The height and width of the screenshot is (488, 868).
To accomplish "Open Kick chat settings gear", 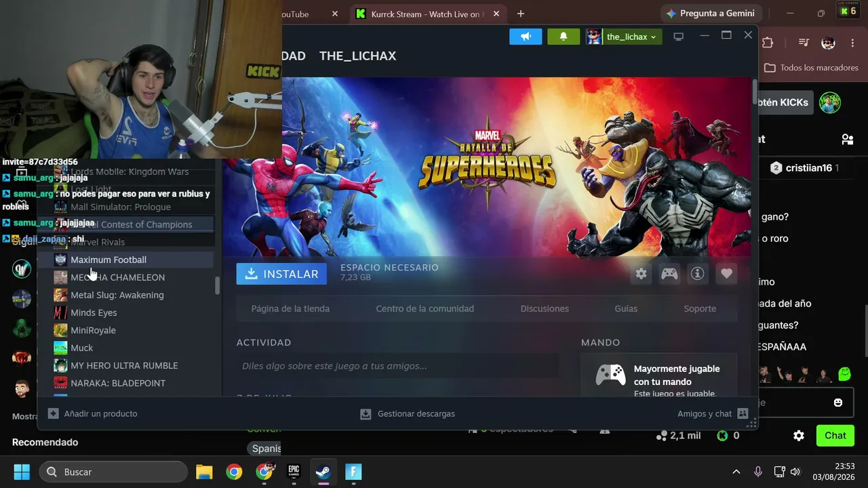I will coord(799,436).
